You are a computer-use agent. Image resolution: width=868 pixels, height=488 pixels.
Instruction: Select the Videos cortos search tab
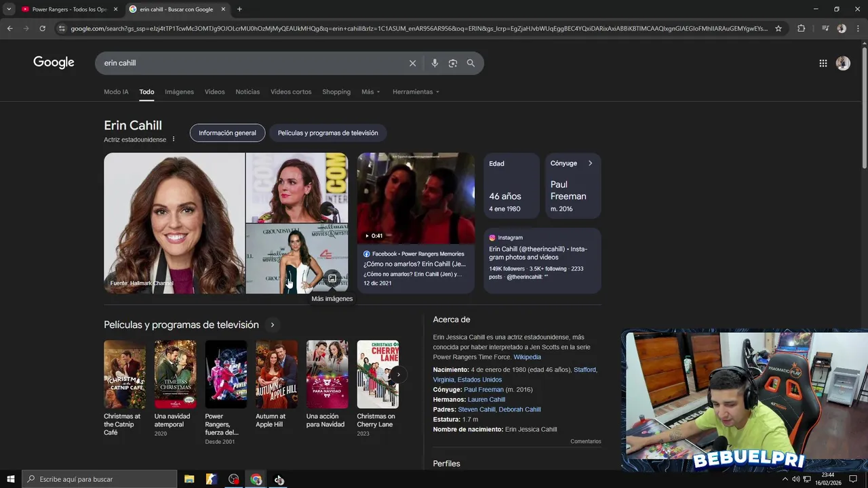point(291,92)
